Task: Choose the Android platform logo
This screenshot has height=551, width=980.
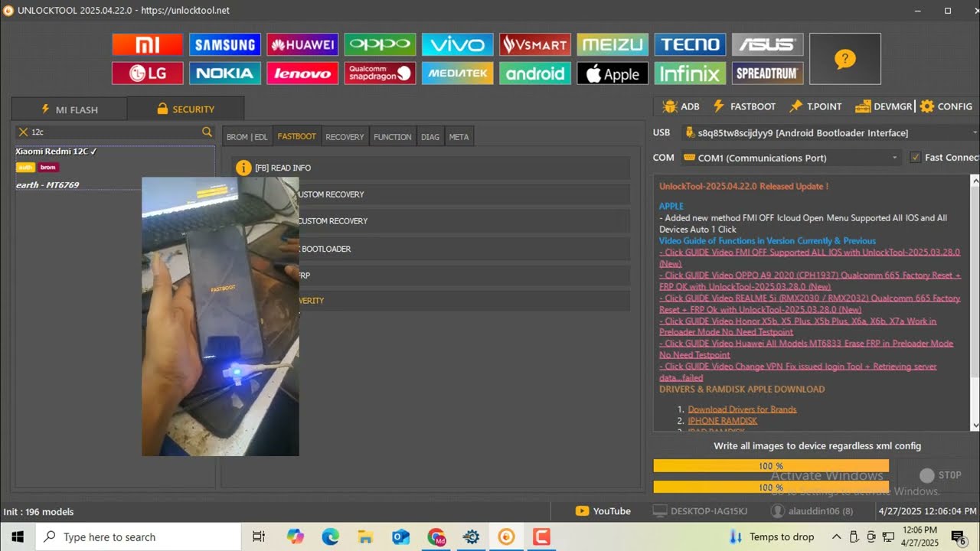Action: [535, 73]
